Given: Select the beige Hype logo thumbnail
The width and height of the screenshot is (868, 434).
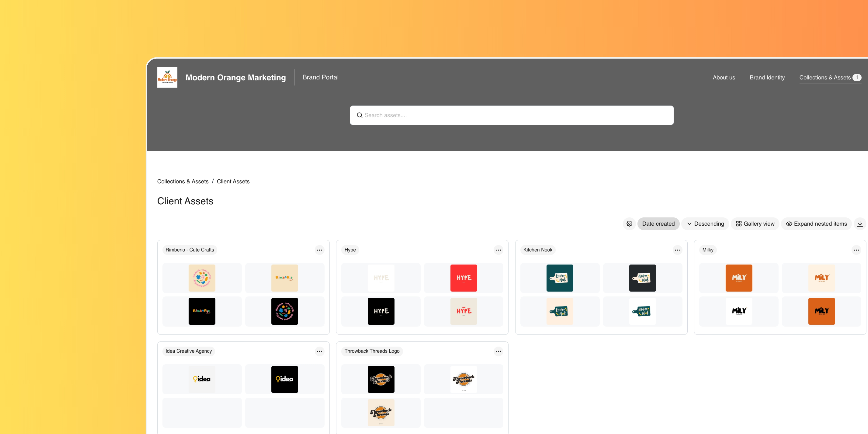Looking at the screenshot, I should pos(464,311).
